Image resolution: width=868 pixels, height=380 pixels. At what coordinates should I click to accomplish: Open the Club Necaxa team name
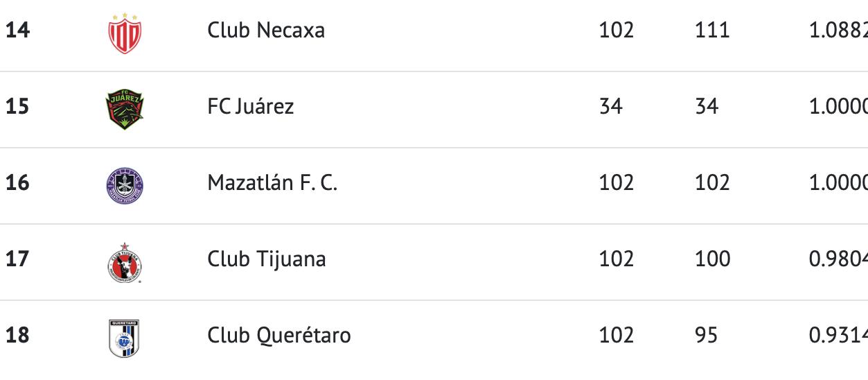(266, 31)
